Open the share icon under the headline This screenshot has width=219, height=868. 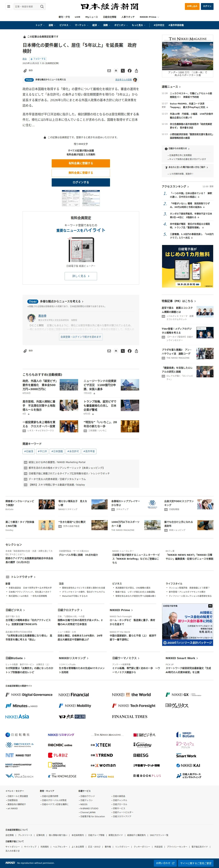coord(136,71)
